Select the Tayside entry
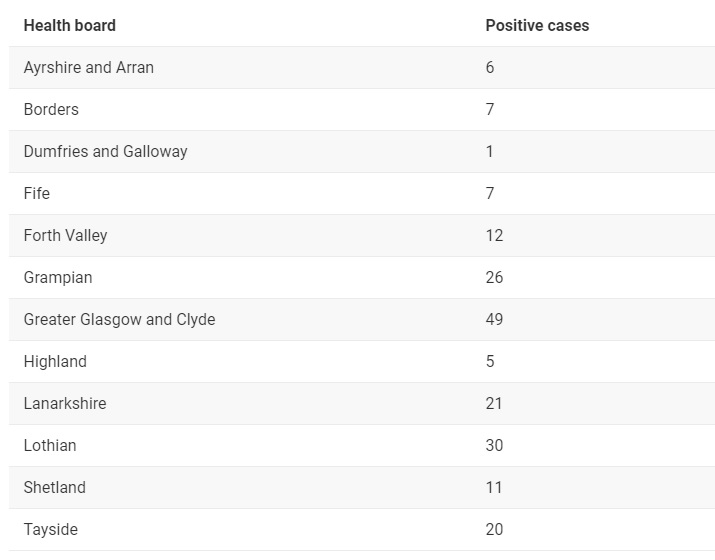The height and width of the screenshot is (560, 715). coord(51,530)
